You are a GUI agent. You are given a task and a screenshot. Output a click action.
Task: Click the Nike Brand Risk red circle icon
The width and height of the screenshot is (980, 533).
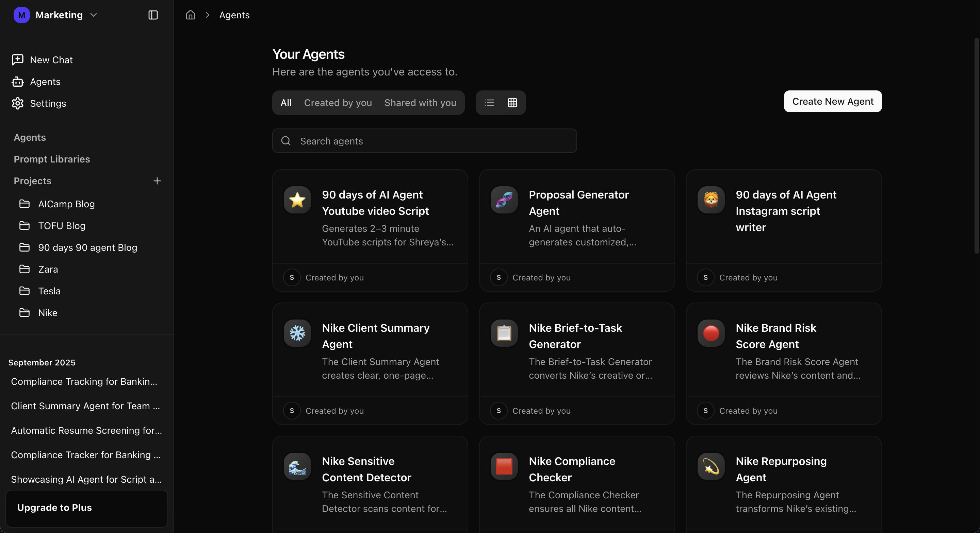click(710, 333)
